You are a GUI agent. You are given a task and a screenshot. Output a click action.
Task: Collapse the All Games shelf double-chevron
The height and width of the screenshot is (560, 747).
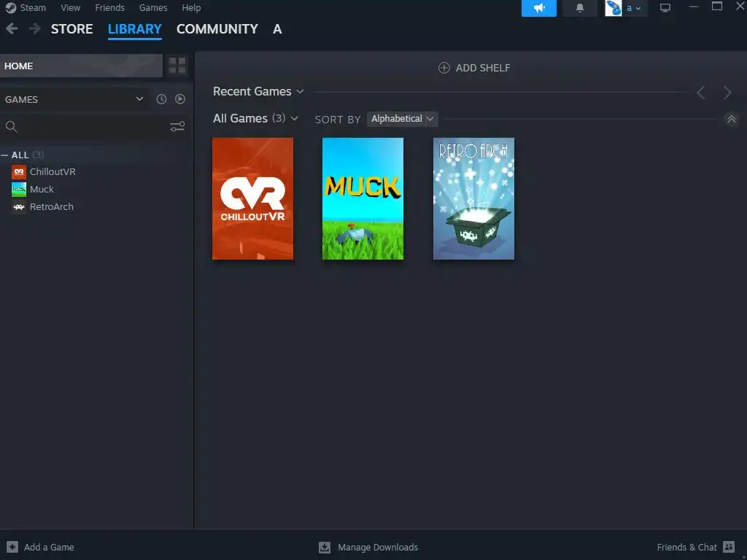click(731, 119)
